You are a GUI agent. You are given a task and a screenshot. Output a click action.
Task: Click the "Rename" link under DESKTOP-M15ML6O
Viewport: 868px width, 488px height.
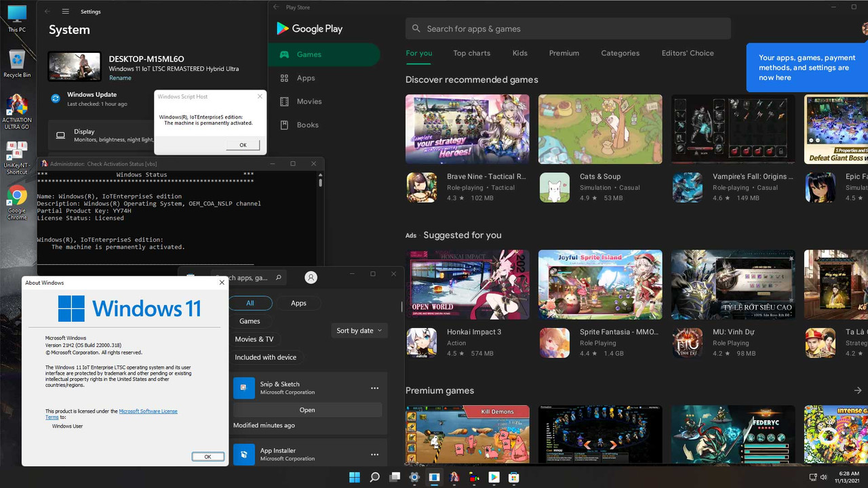click(x=120, y=77)
